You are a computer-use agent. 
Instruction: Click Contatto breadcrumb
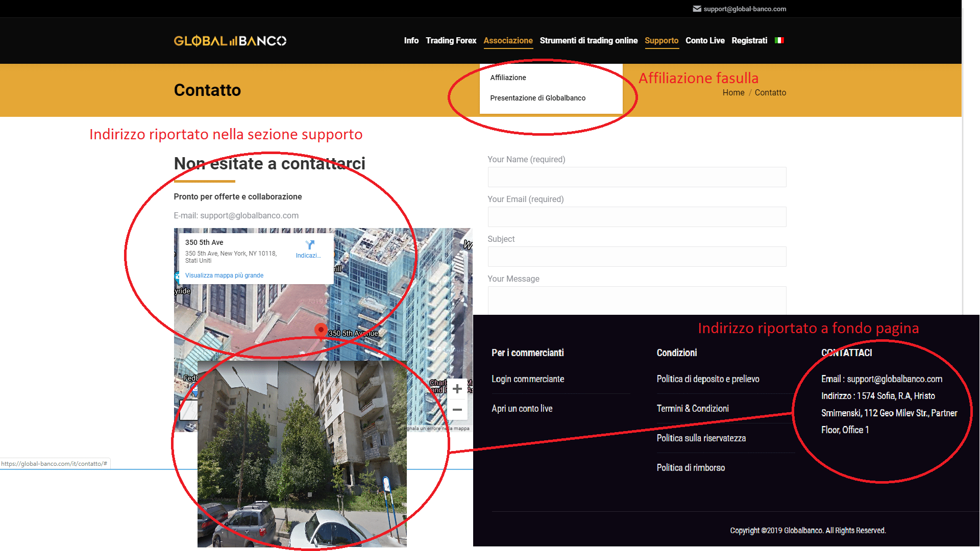tap(770, 92)
